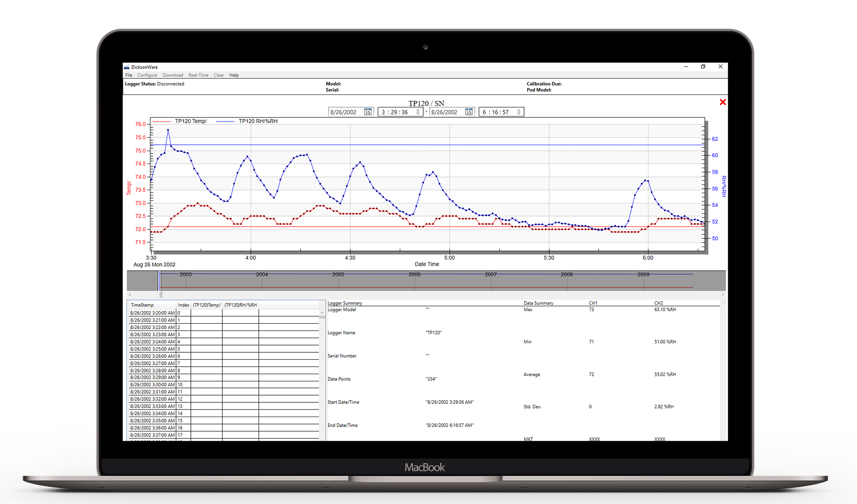Click 2006 on the overview timeline strip
Image resolution: width=857 pixels, height=504 pixels.
[x=414, y=274]
